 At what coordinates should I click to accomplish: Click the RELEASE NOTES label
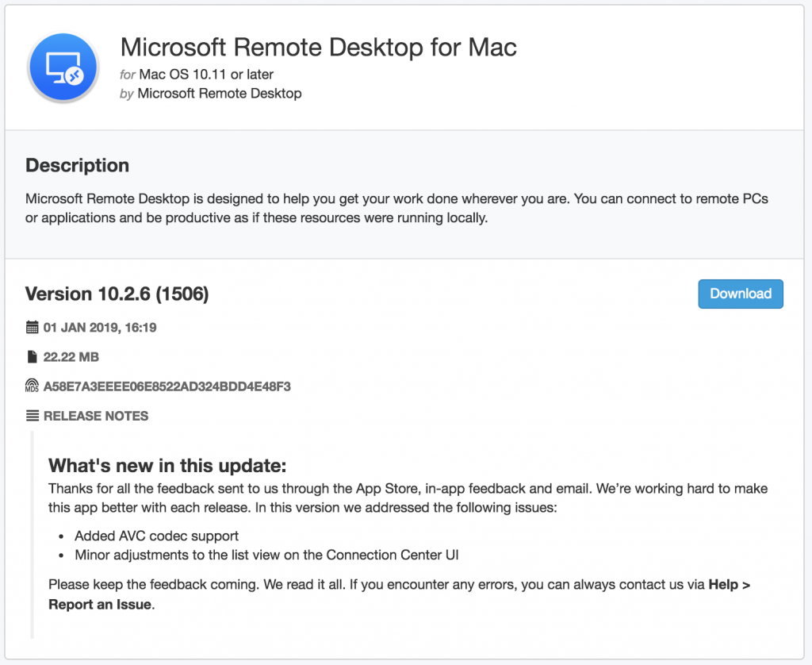(96, 416)
